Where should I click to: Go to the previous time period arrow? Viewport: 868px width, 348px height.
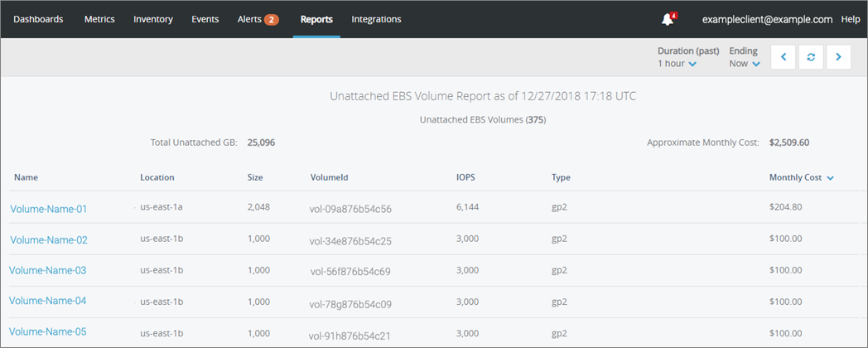click(x=784, y=56)
